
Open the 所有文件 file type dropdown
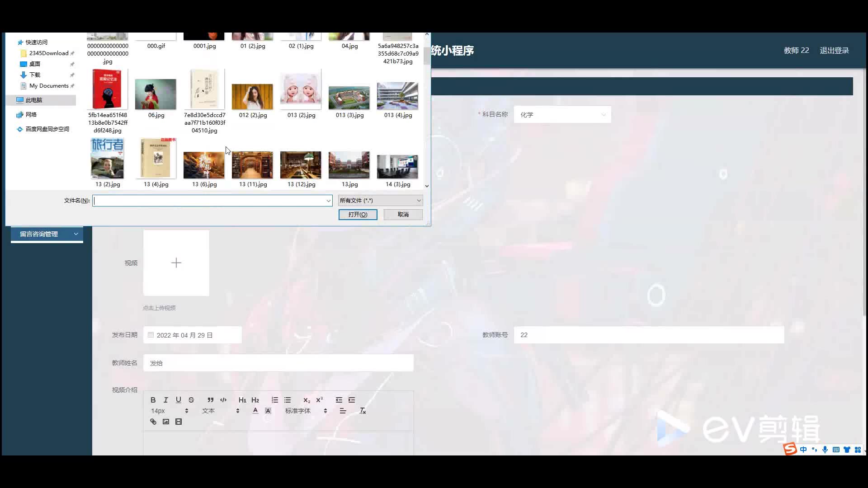click(x=380, y=201)
